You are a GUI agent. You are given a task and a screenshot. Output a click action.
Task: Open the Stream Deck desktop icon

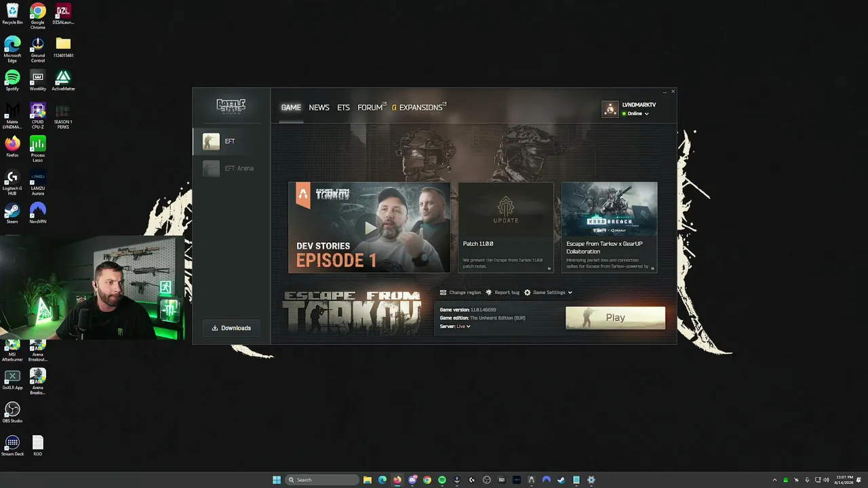click(x=12, y=446)
